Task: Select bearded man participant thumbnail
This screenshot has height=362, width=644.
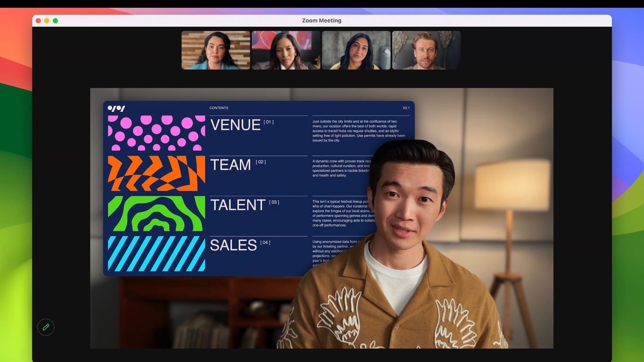Action: pyautogui.click(x=427, y=50)
